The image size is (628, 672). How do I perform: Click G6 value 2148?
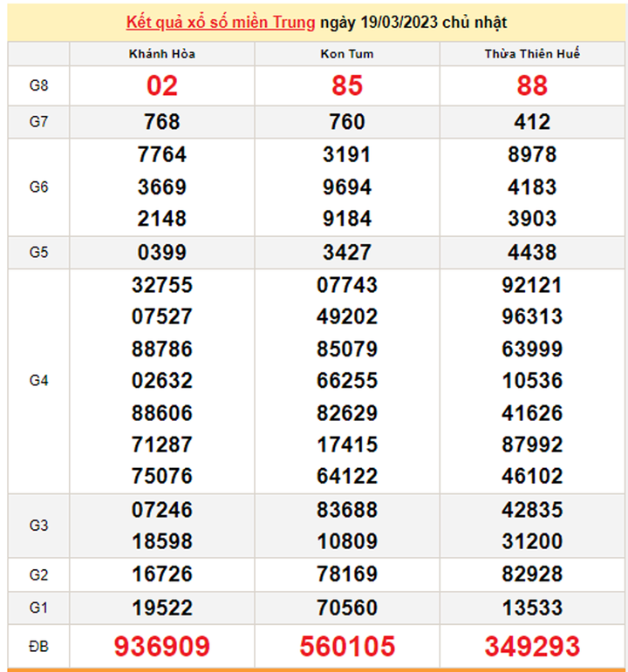point(162,219)
